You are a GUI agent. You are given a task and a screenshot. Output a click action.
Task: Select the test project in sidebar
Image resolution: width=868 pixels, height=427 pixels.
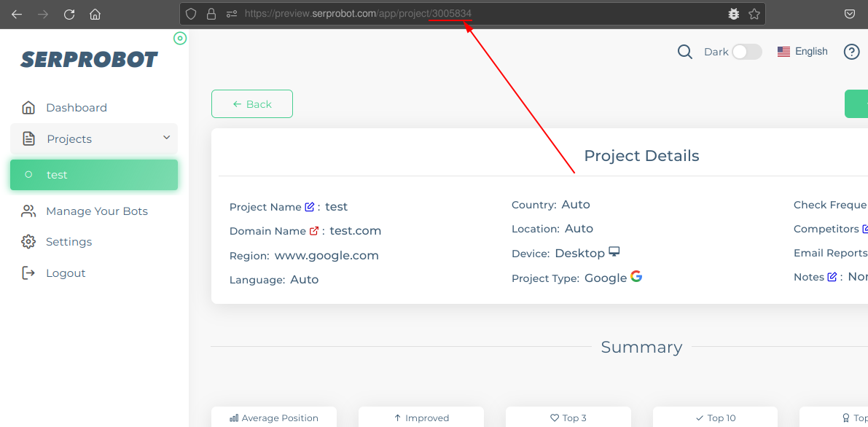pyautogui.click(x=94, y=175)
